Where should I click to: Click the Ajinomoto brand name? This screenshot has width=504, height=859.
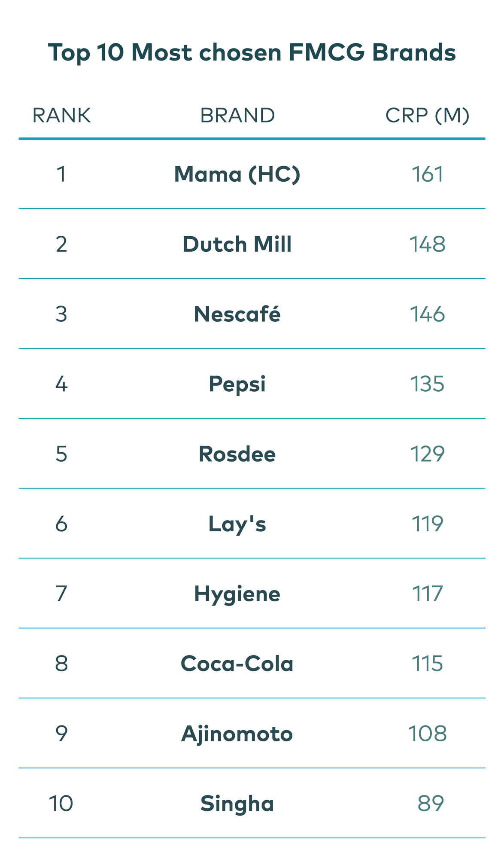click(237, 734)
